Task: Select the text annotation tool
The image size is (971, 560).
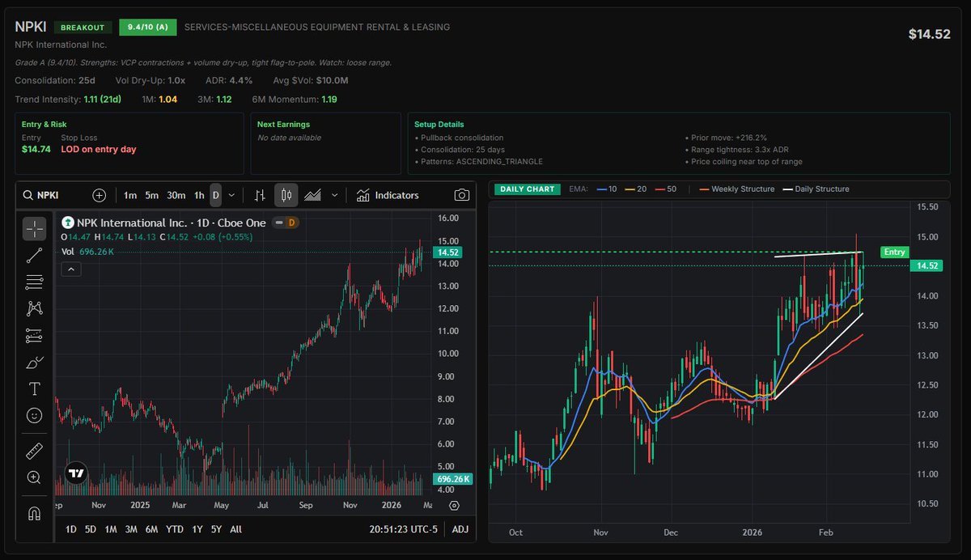Action: click(35, 388)
